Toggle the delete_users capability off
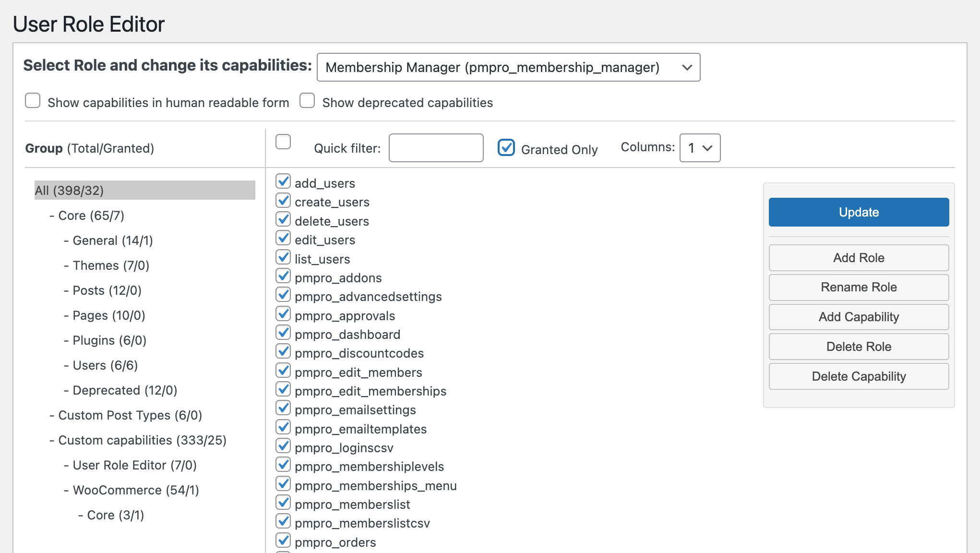980x553 pixels. [283, 219]
